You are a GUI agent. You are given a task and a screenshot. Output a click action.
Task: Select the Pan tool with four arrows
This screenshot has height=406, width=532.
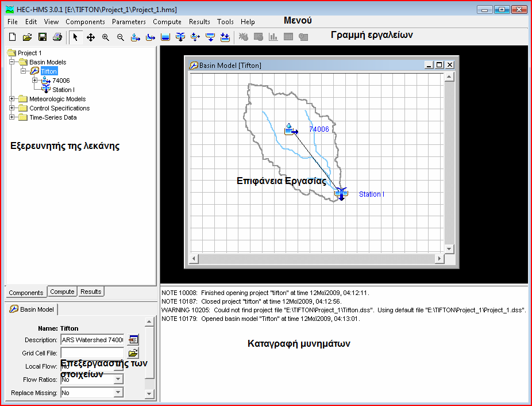click(x=91, y=37)
